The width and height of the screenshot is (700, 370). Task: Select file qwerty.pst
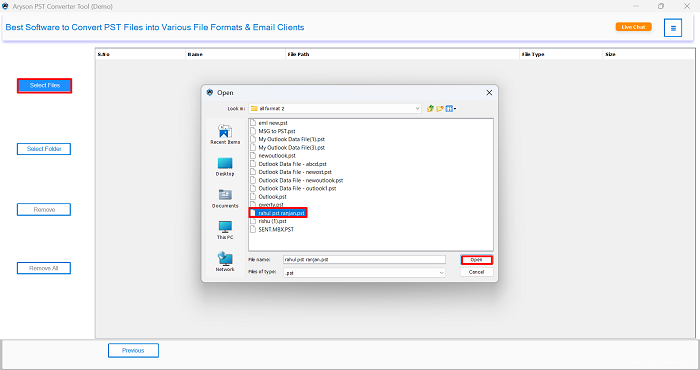(x=267, y=205)
